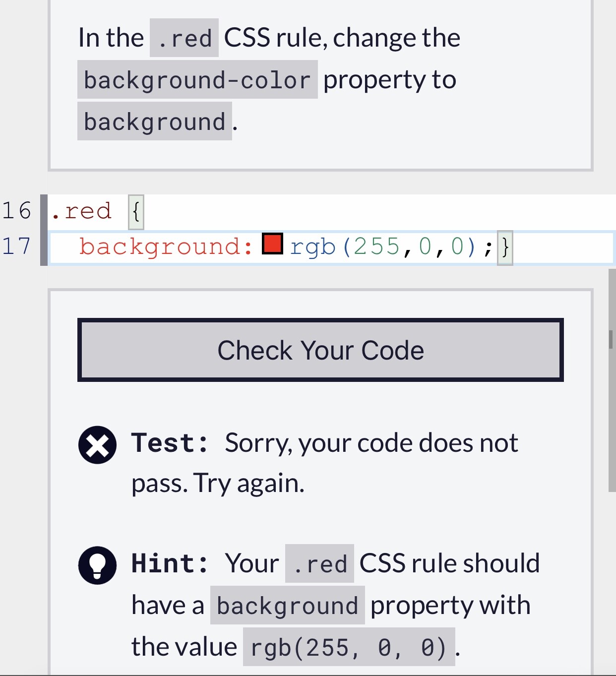Select the rgb function name in the code
The height and width of the screenshot is (676, 616).
click(x=313, y=246)
